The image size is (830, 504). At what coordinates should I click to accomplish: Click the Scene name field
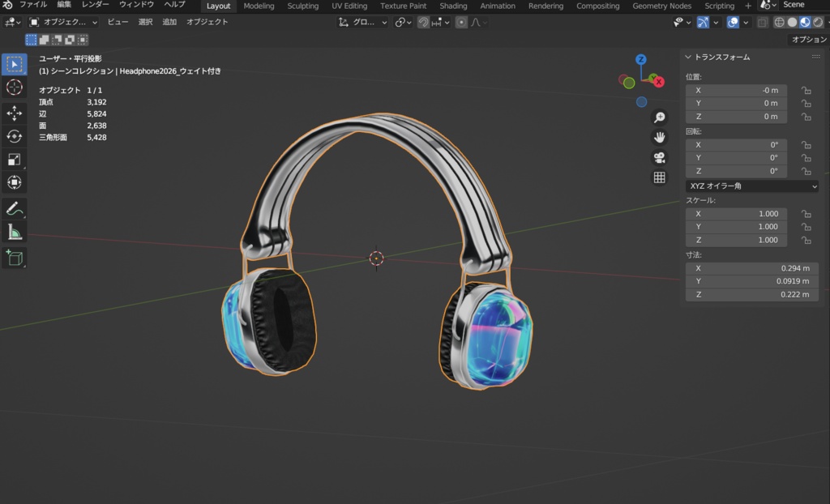805,5
